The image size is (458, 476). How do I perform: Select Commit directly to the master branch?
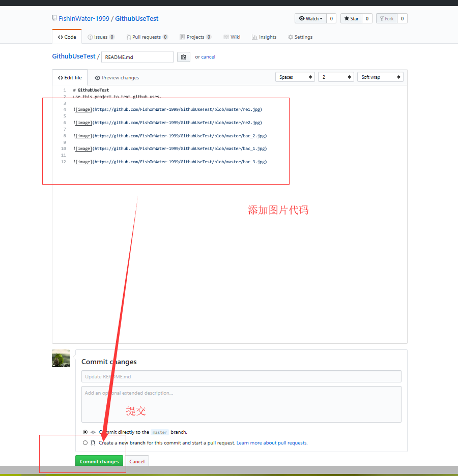click(x=85, y=432)
